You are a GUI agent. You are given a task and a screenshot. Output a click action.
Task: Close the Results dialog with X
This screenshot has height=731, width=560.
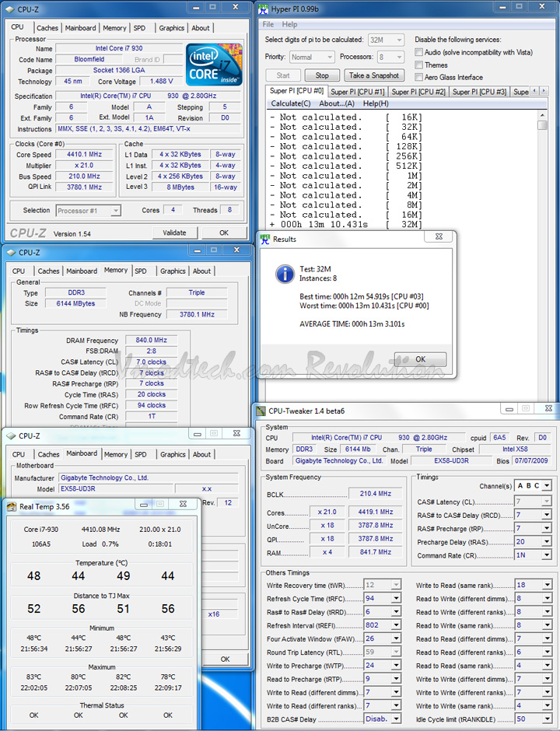coord(439,237)
